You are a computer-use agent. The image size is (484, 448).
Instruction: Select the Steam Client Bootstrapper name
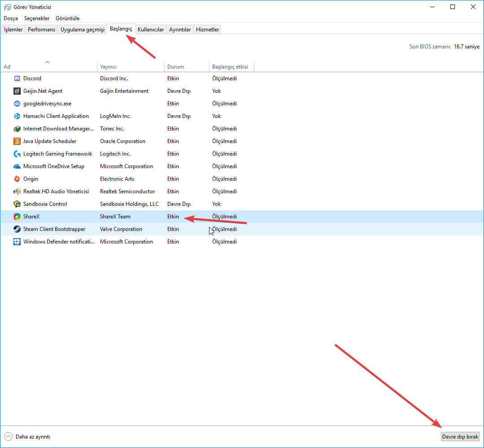point(54,229)
